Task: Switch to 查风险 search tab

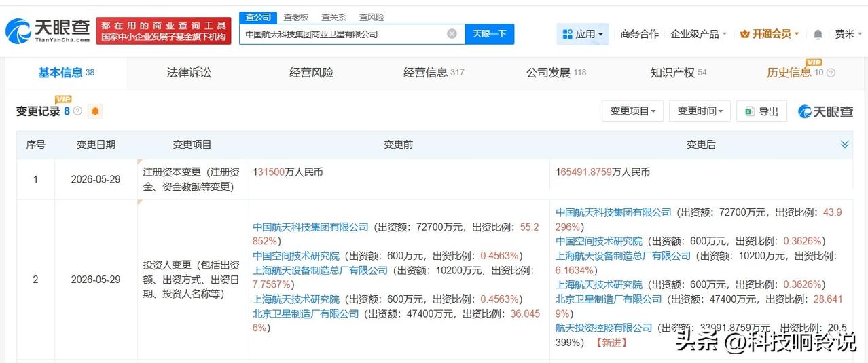Action: pyautogui.click(x=372, y=17)
